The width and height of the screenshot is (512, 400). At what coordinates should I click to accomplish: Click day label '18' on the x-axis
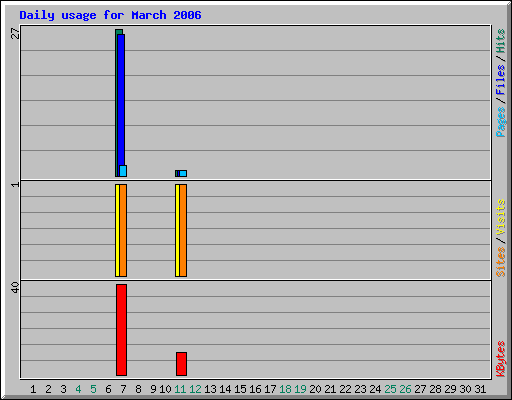285,389
